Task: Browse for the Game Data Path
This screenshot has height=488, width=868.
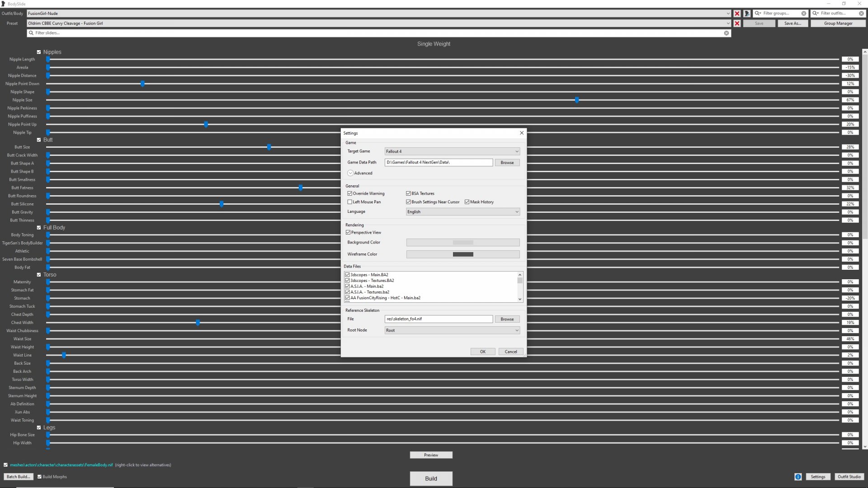Action: point(507,162)
